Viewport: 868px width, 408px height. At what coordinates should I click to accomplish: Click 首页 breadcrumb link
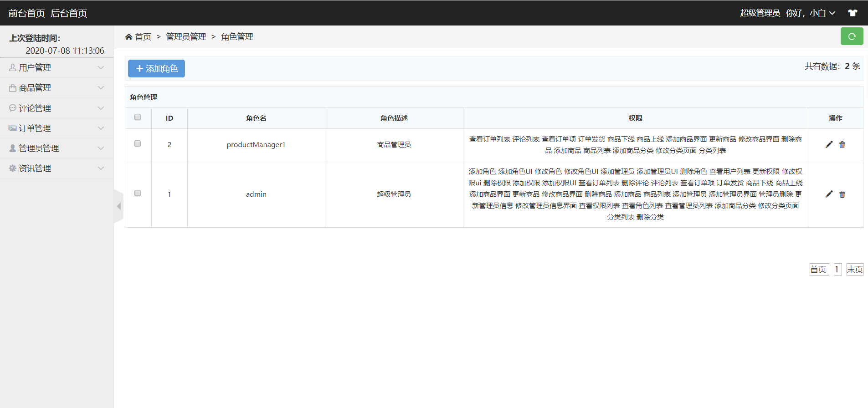143,37
